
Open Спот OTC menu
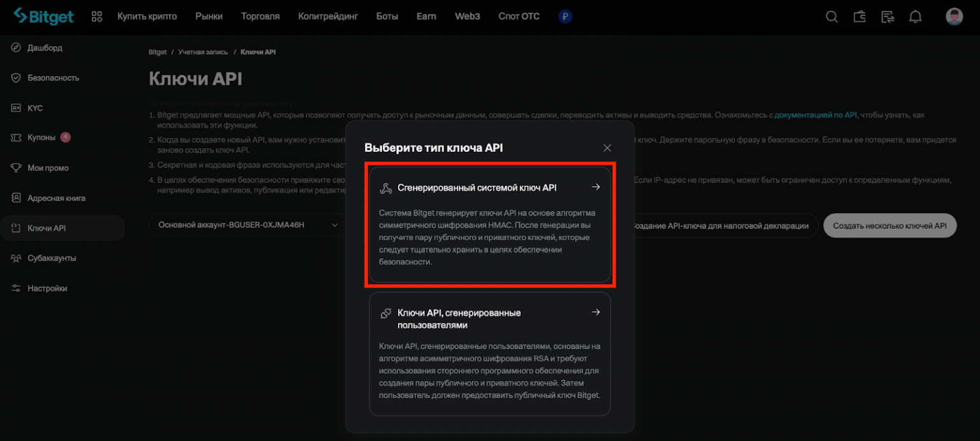(x=519, y=17)
